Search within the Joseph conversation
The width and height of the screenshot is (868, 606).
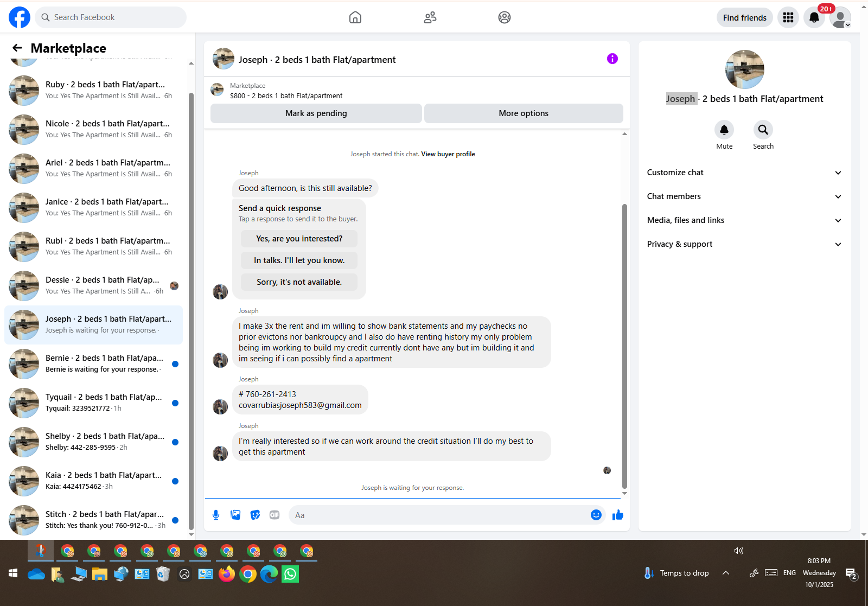click(x=763, y=130)
